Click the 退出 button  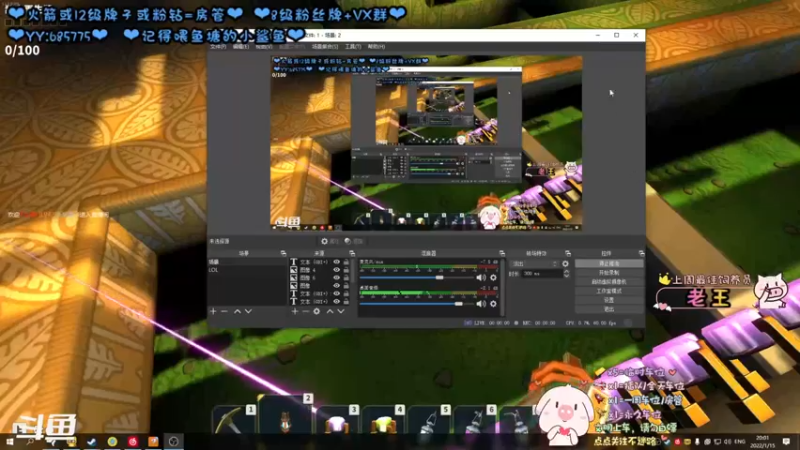point(609,309)
